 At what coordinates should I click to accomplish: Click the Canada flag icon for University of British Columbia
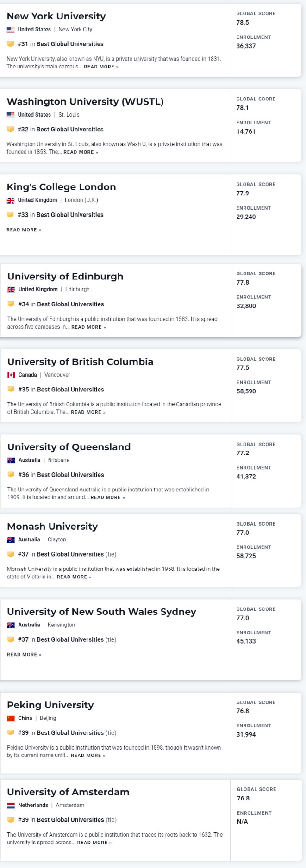click(x=10, y=375)
